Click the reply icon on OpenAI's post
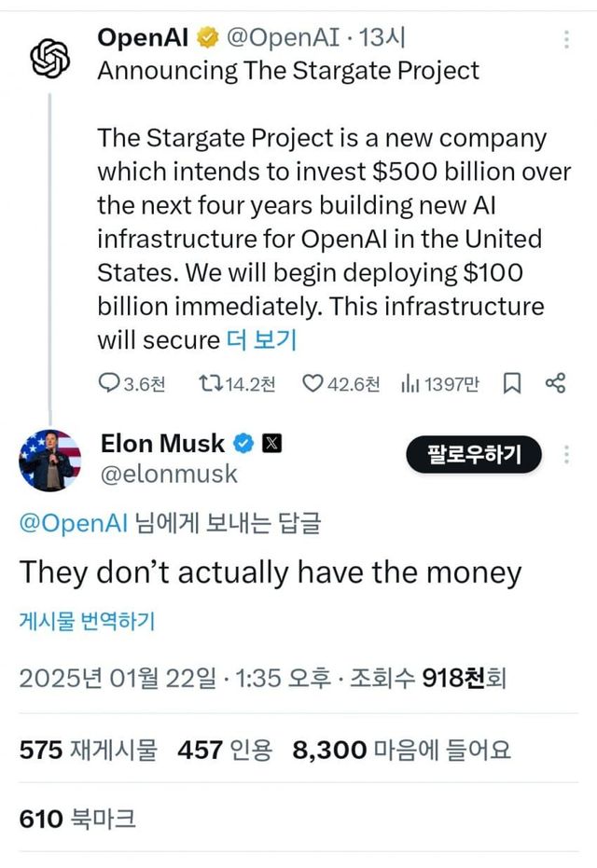The image size is (597, 868). (109, 383)
